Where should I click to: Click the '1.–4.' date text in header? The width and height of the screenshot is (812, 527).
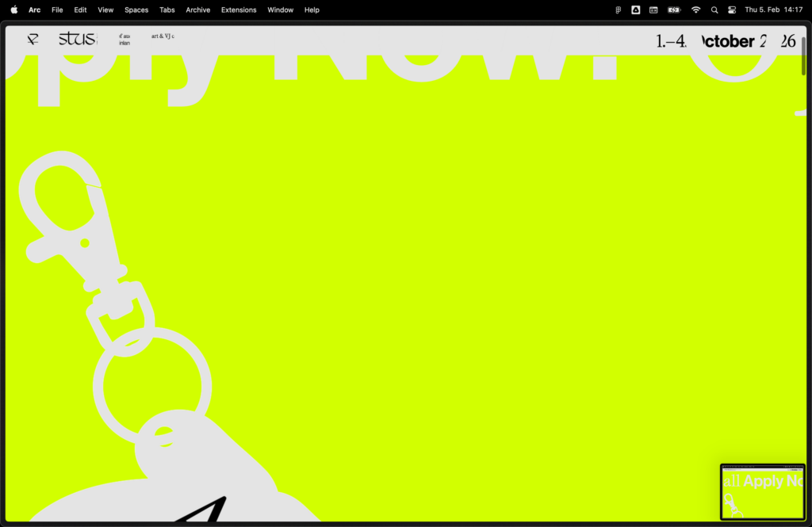[671, 41]
